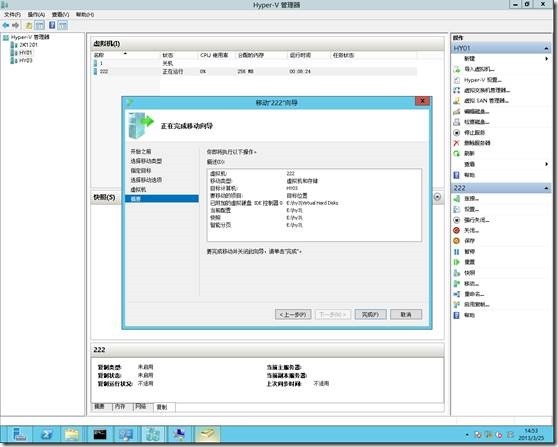
Task: Select the virtual machine row named 222
Action: [254, 72]
